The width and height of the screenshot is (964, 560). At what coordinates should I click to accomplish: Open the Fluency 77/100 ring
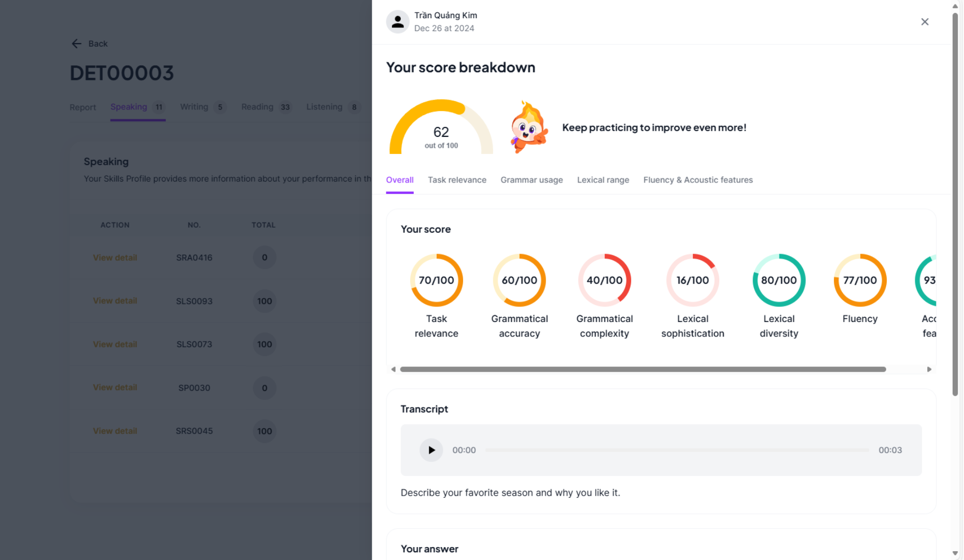[860, 280]
